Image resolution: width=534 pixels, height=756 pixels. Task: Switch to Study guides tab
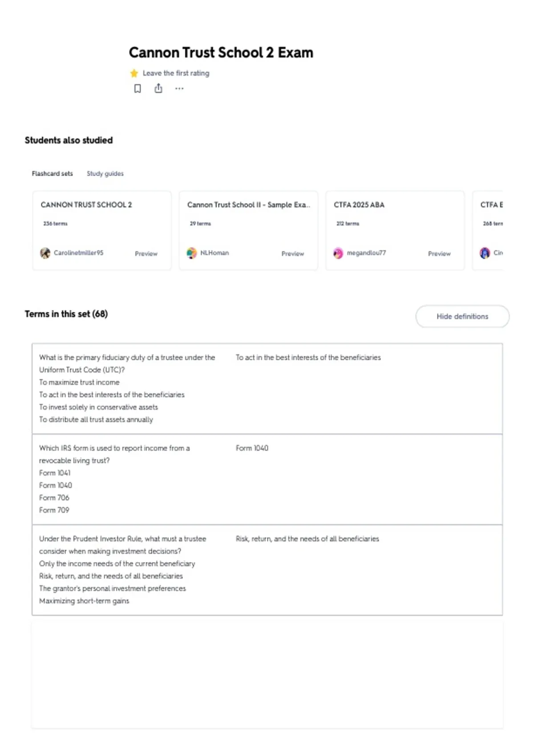(x=105, y=173)
